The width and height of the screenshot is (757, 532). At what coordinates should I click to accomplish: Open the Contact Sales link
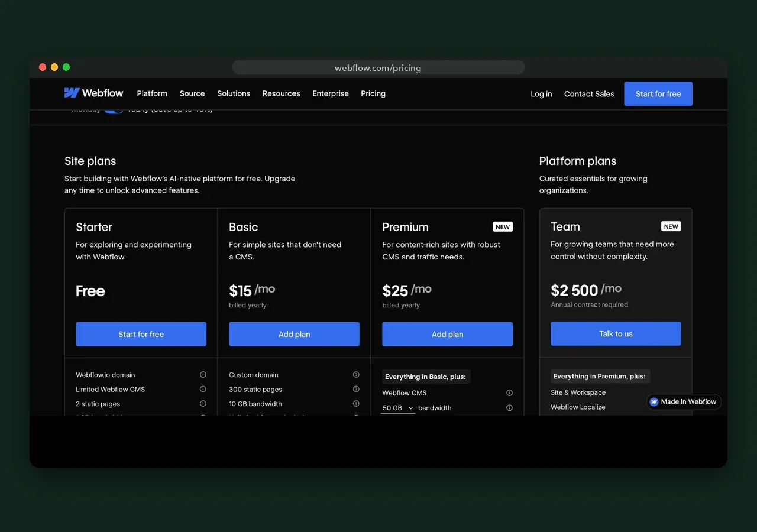point(589,94)
